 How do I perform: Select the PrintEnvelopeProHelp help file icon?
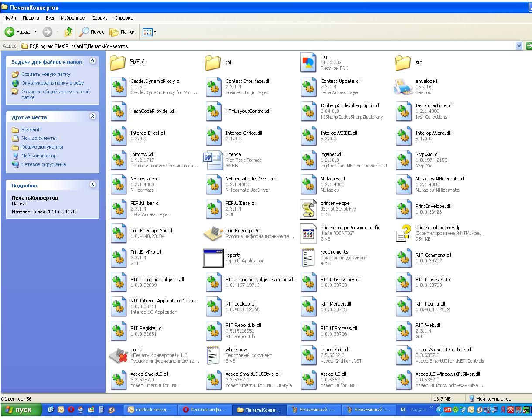coord(403,234)
